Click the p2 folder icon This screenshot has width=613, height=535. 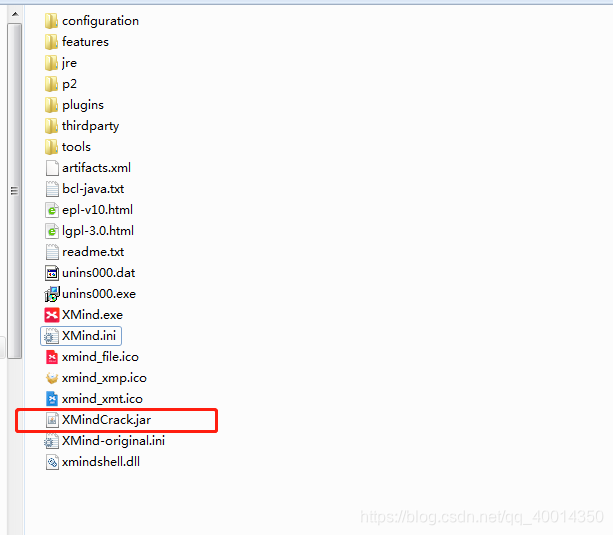pos(52,84)
